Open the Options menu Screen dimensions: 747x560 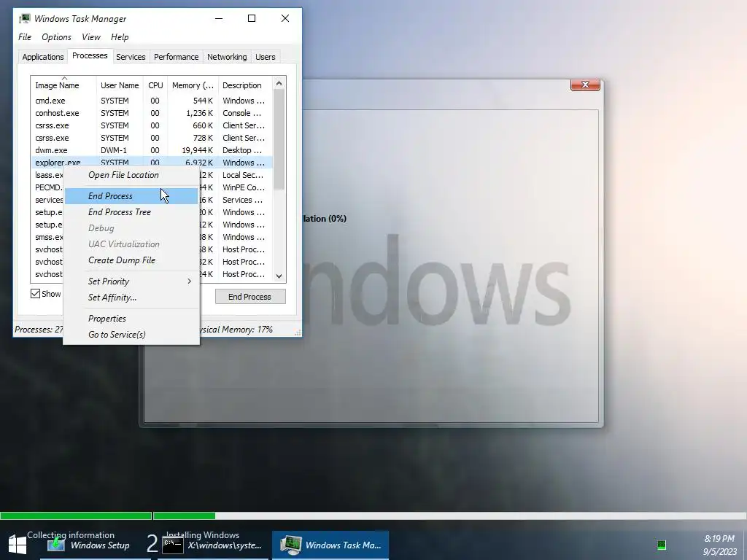pyautogui.click(x=56, y=37)
